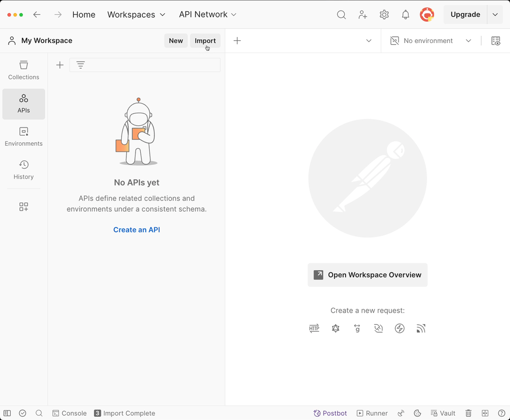Screen dimensions: 510x420
Task: Create a new gRPC request
Action: (357, 329)
